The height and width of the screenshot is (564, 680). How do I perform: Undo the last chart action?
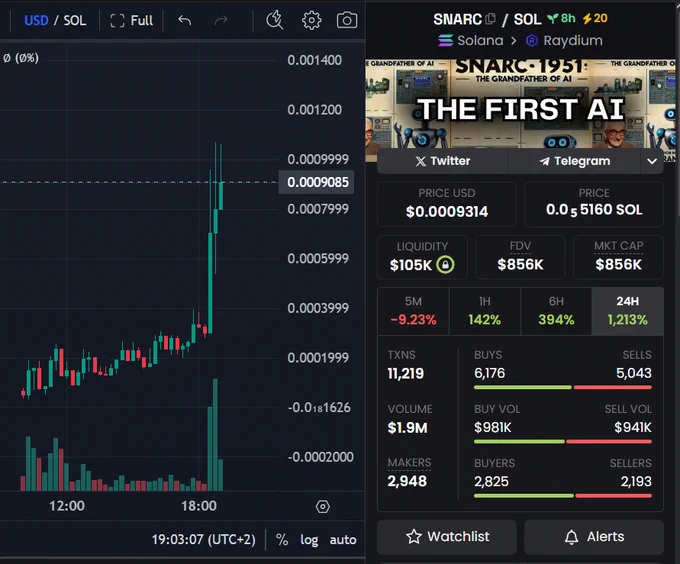tap(185, 20)
